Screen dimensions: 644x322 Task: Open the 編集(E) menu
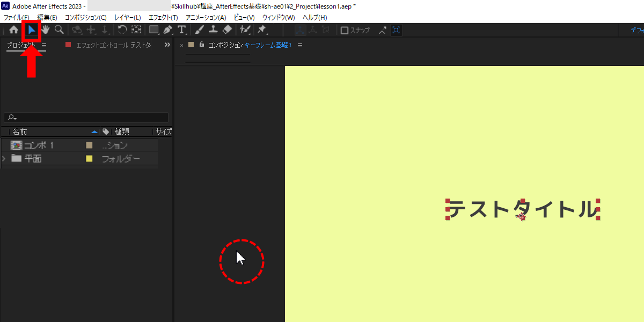[47, 18]
